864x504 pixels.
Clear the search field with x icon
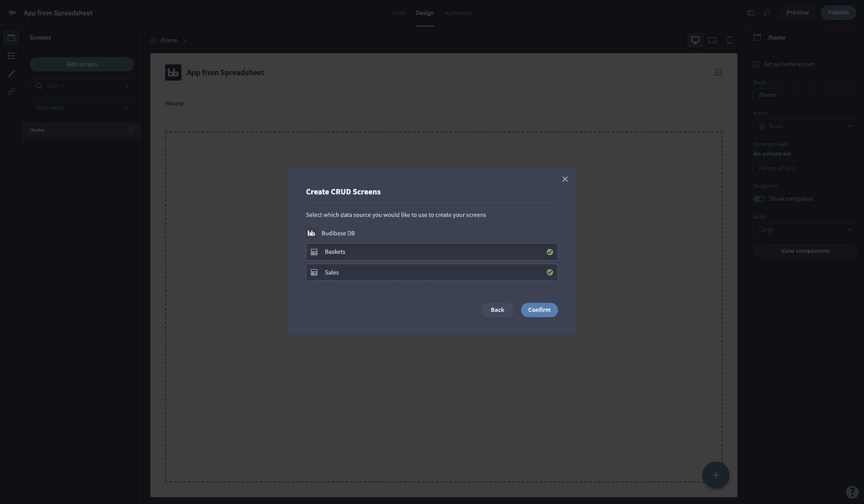[127, 86]
